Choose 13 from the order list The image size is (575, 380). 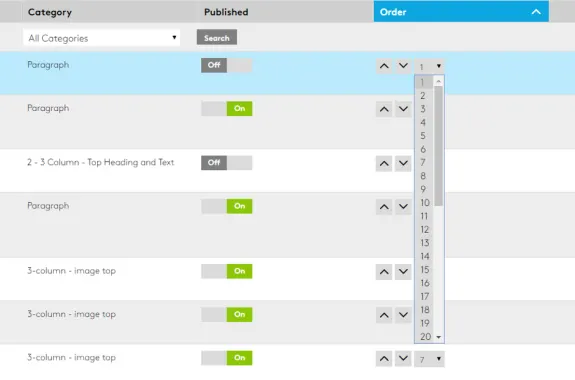[x=424, y=243]
